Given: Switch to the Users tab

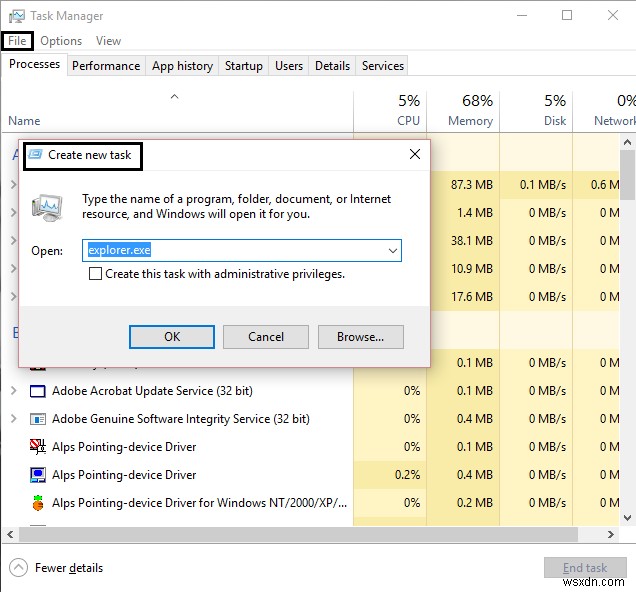Looking at the screenshot, I should coord(289,66).
